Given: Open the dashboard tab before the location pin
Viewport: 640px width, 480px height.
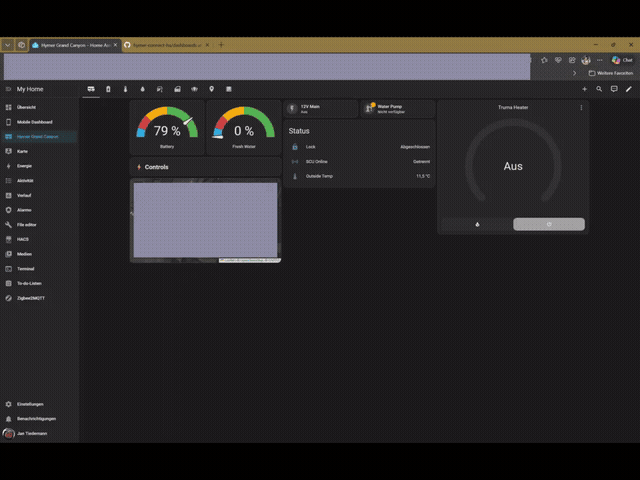Looking at the screenshot, I should tap(194, 89).
